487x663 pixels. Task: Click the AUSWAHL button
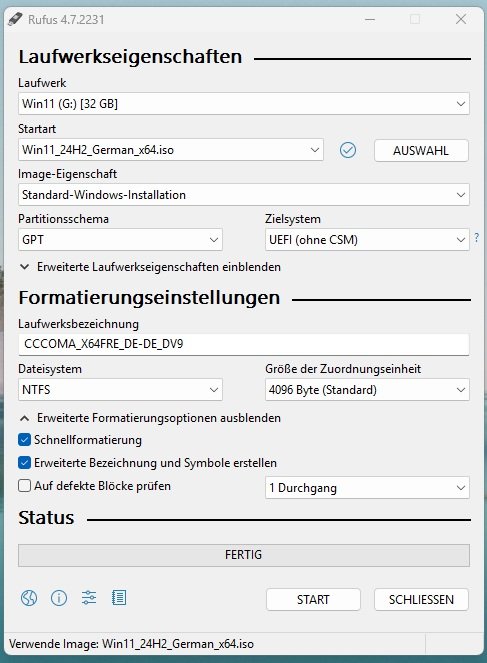click(x=421, y=151)
